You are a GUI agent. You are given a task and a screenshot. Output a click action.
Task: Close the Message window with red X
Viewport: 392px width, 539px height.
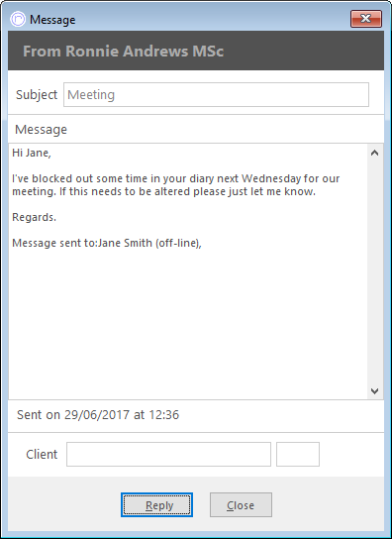(366, 19)
